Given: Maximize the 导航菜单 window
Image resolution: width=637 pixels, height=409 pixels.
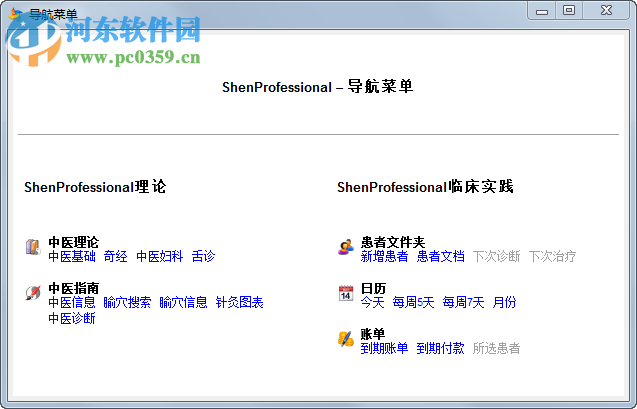Looking at the screenshot, I should pyautogui.click(x=569, y=11).
